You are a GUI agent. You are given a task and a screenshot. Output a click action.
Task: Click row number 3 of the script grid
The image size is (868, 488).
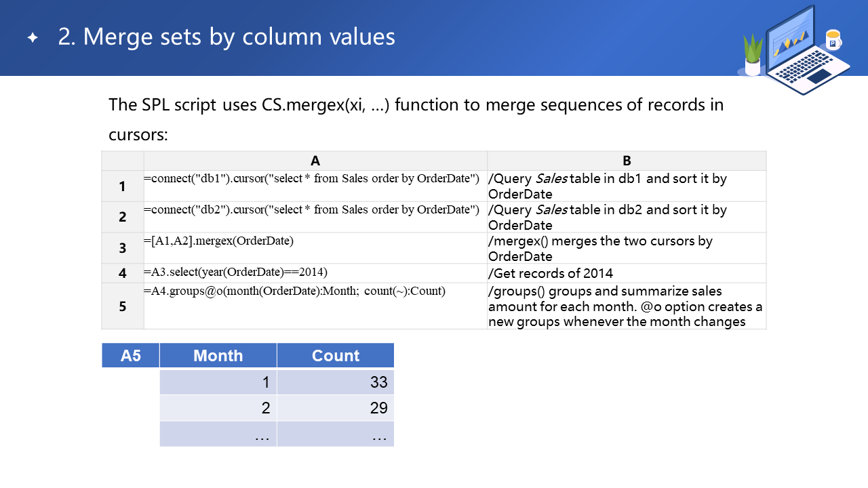[x=123, y=248]
